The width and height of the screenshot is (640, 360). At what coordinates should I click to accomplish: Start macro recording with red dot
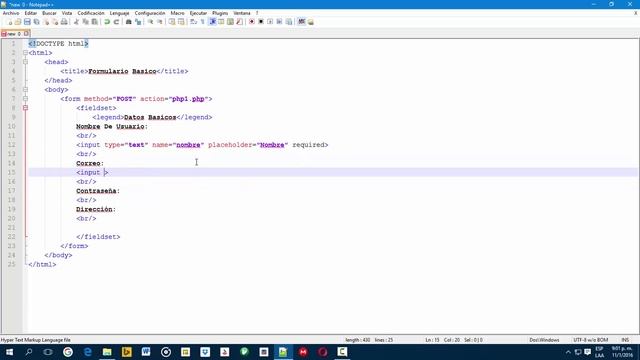pos(252,22)
